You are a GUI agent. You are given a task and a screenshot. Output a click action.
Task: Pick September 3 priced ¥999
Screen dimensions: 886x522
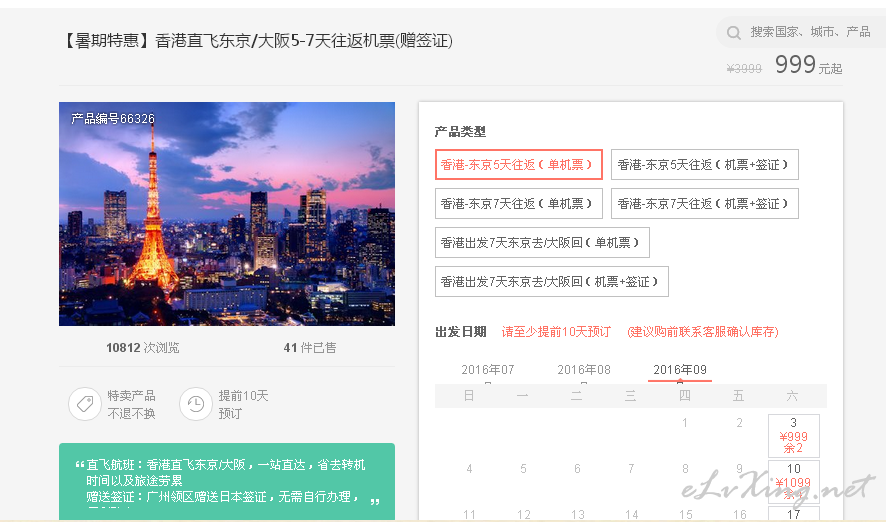(793, 436)
